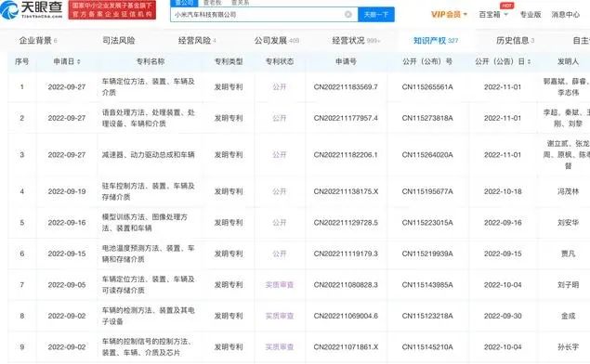Screen dimensions: 590x364
Task: Open 消息中心 in the header
Action: click(566, 14)
